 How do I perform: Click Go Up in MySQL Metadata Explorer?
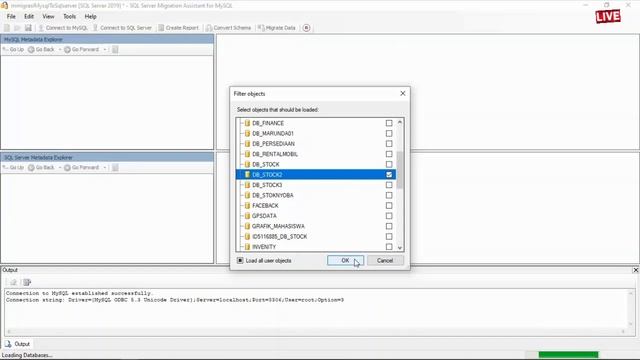coord(13,49)
